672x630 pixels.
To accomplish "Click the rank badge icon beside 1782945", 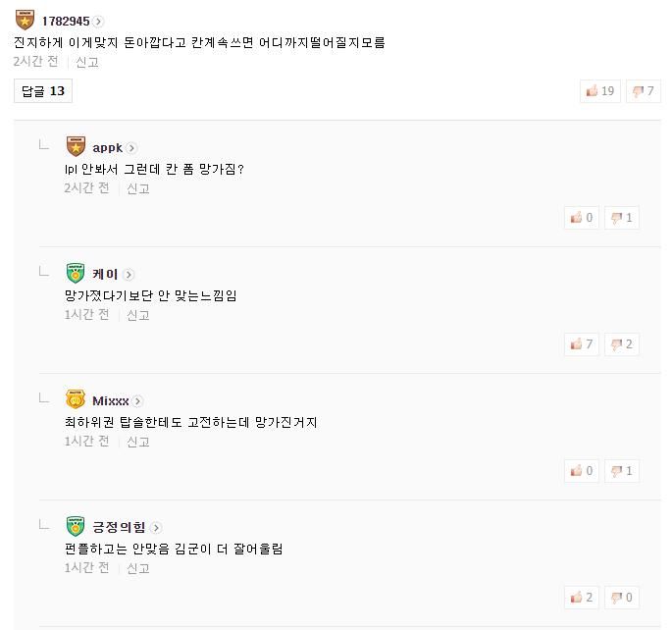I will point(25,21).
